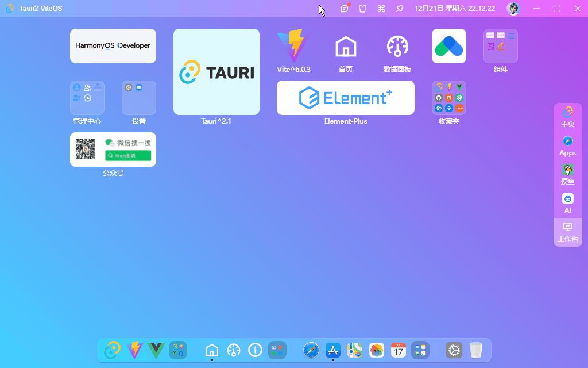
Task: Launch Photos from the dock
Action: point(377,350)
